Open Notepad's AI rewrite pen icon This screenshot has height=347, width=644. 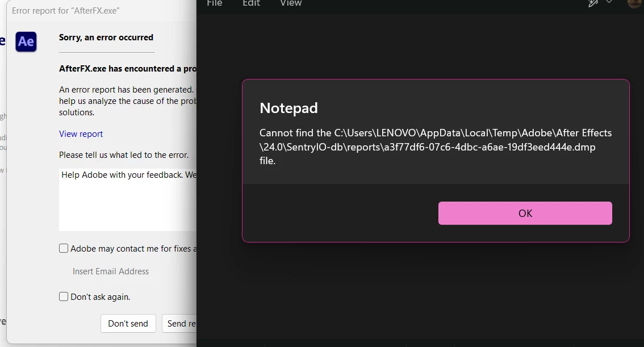pyautogui.click(x=593, y=3)
